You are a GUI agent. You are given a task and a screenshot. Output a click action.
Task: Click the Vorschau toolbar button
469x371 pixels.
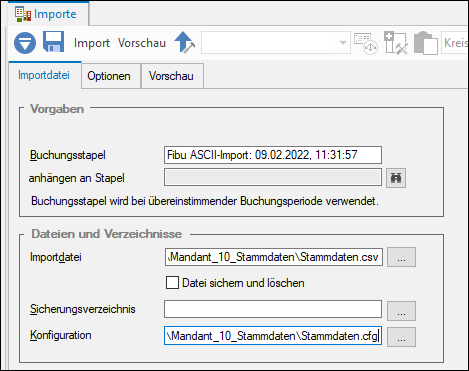coord(142,43)
